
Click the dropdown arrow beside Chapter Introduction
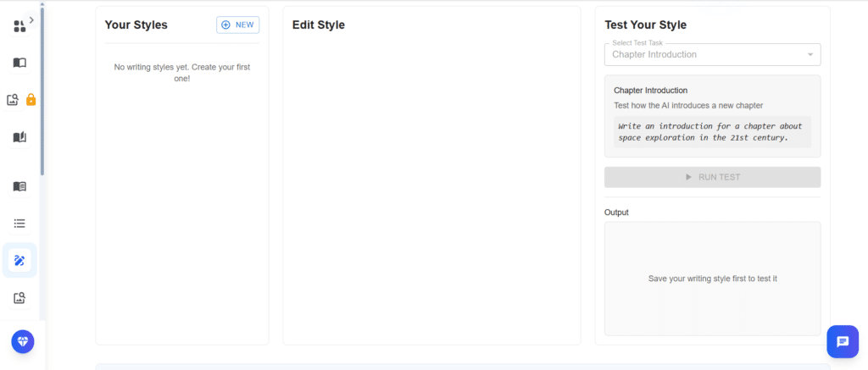click(810, 55)
